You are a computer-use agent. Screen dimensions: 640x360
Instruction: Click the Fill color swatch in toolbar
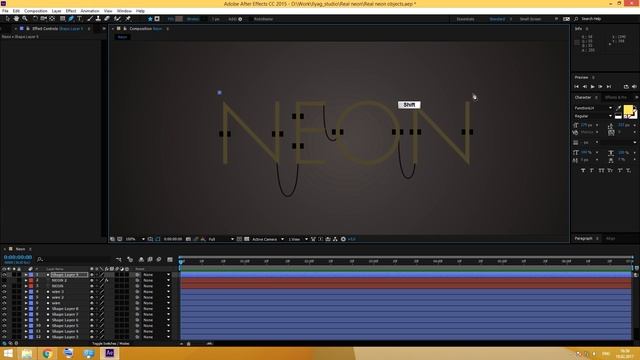tap(179, 19)
